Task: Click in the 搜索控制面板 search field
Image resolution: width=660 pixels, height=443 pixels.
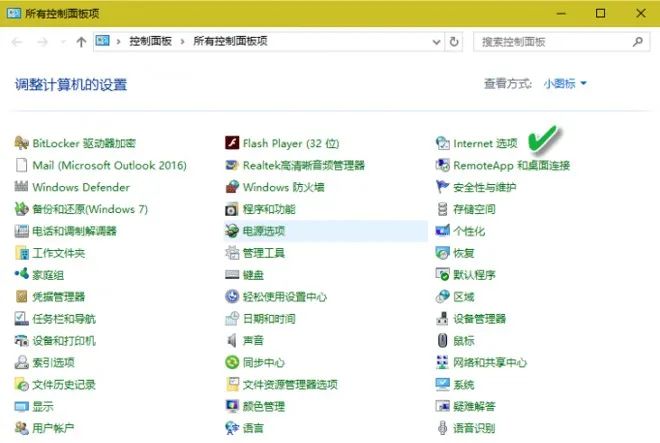Action: 562,42
